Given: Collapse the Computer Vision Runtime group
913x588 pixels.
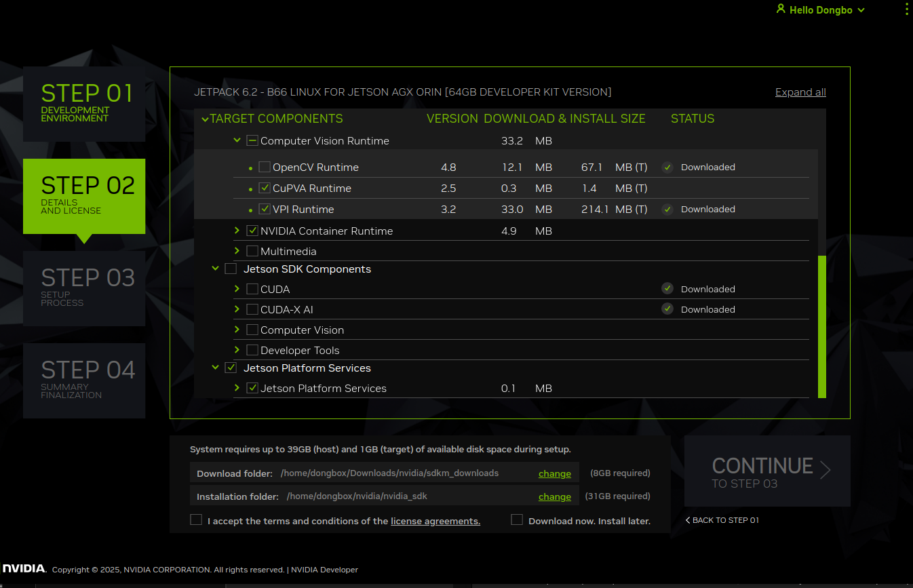Looking at the screenshot, I should point(237,140).
